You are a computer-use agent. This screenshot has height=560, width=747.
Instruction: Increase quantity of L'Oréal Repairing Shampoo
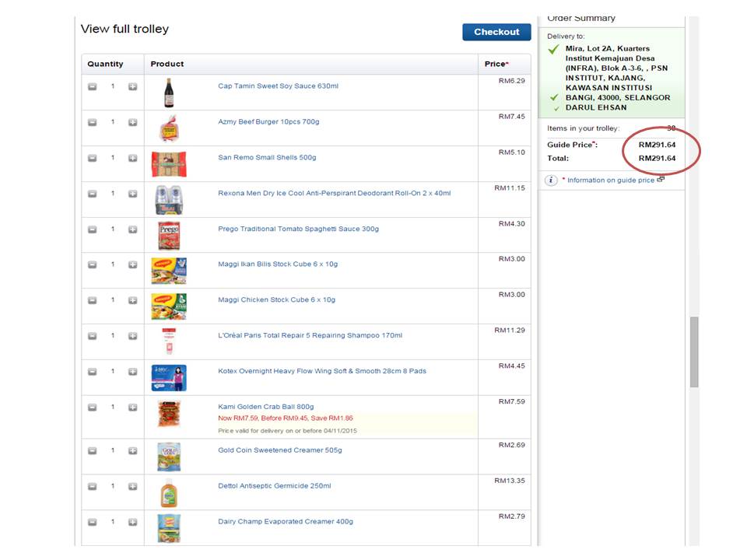point(132,336)
